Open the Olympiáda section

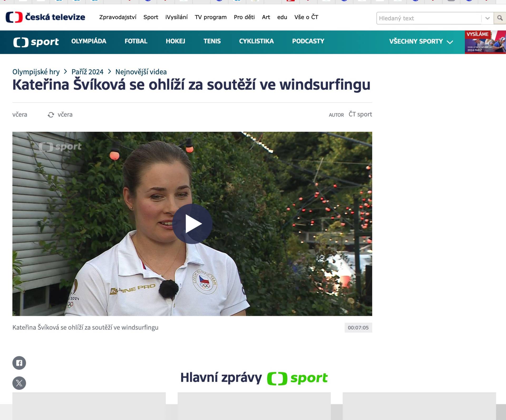(89, 41)
